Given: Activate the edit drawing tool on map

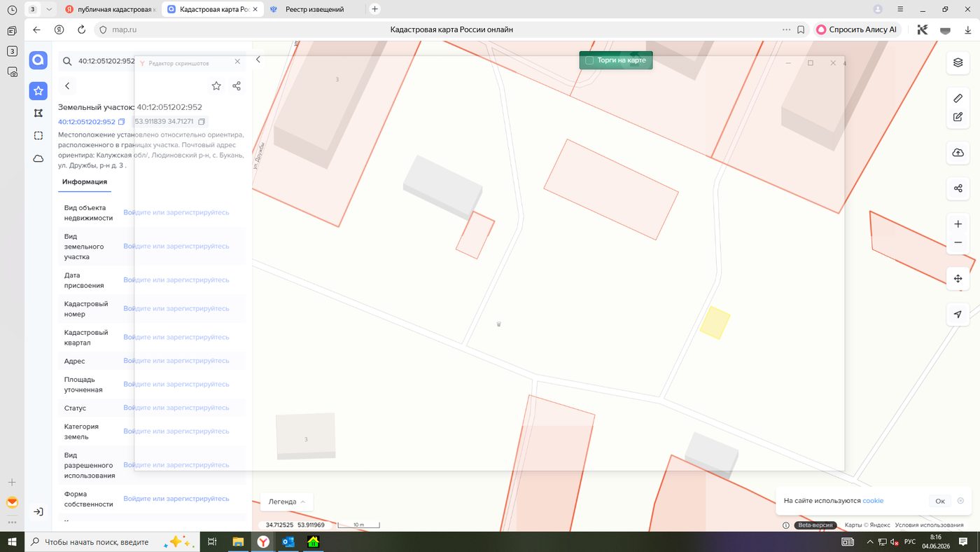Looking at the screenshot, I should (958, 117).
